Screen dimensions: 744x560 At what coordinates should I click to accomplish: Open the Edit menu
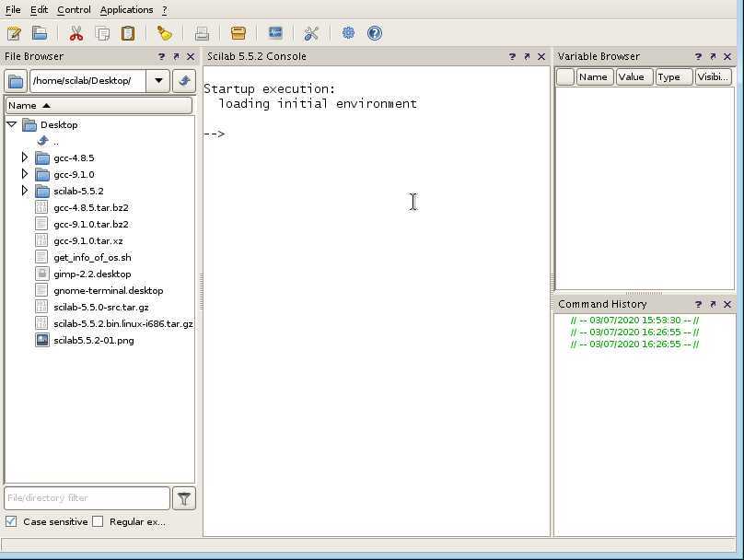point(39,10)
